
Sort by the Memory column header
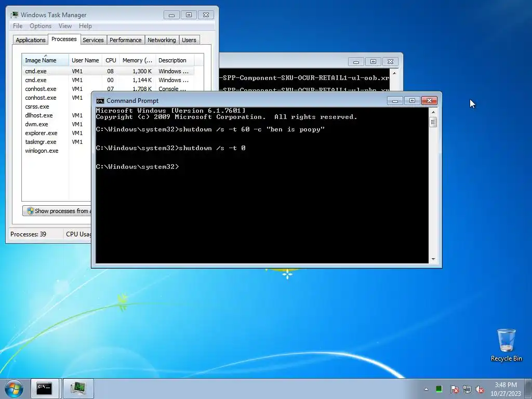click(137, 60)
